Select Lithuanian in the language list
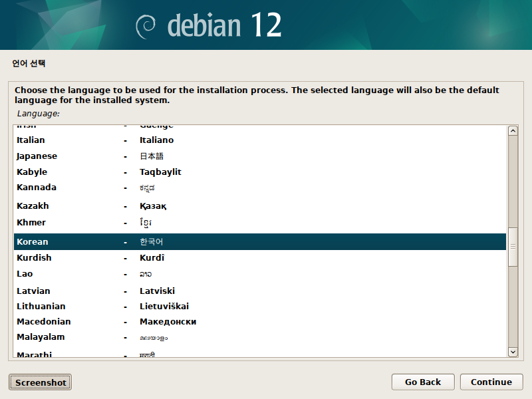532x399 pixels. [x=260, y=307]
